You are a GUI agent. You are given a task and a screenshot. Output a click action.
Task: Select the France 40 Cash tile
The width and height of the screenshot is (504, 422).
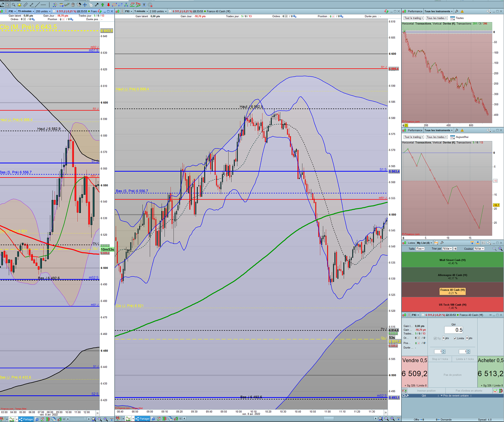[452, 290]
